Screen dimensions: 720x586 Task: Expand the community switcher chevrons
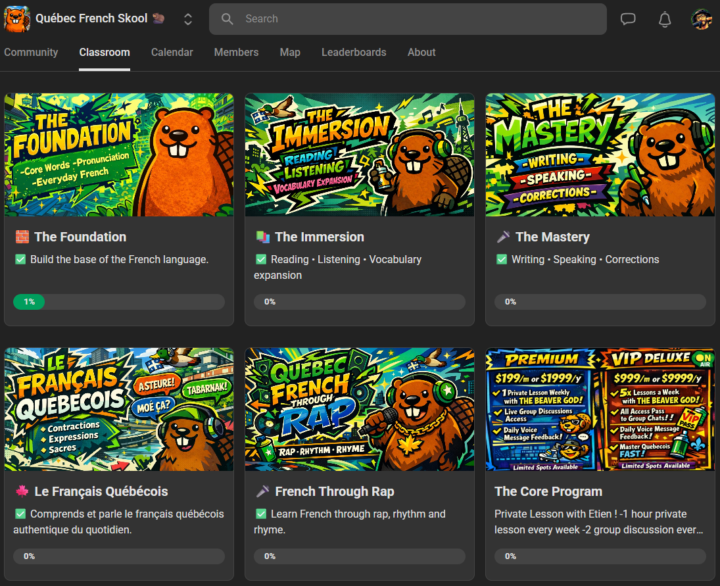(188, 19)
